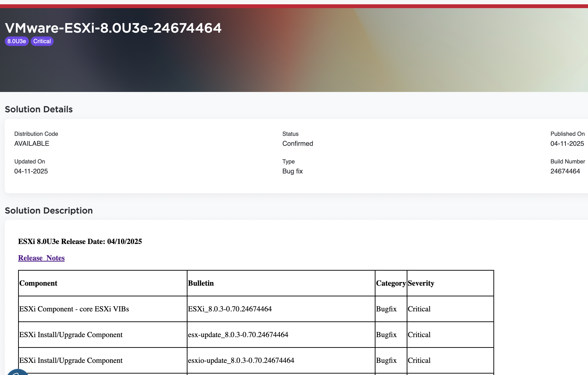
Task: Click the Updated On date 04-11-2025
Action: 31,171
